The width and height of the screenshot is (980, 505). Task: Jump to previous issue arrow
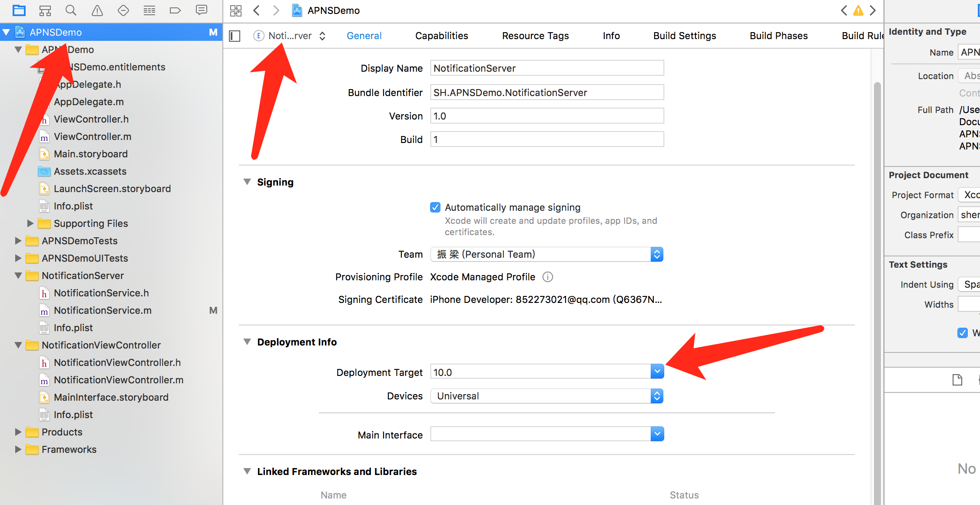pos(844,10)
